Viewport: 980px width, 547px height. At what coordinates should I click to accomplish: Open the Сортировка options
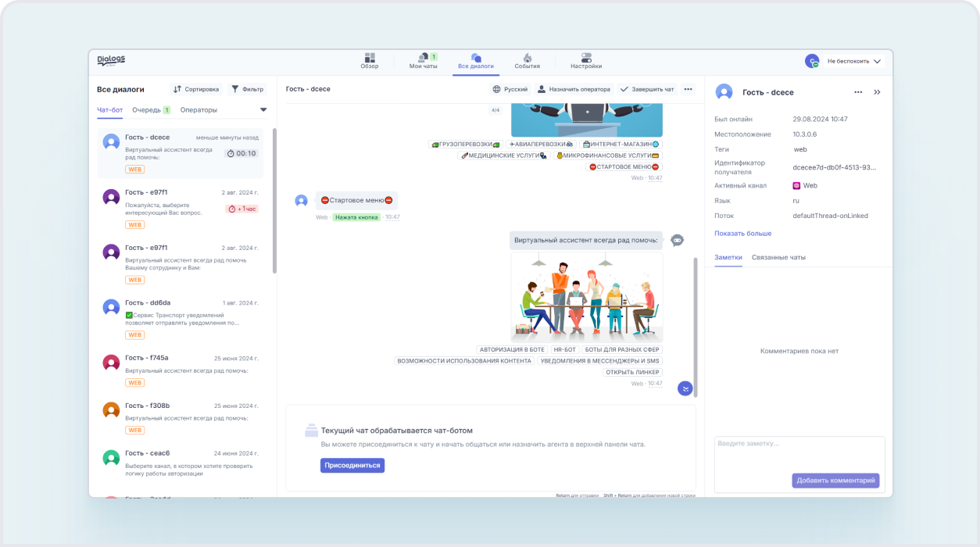(x=196, y=89)
